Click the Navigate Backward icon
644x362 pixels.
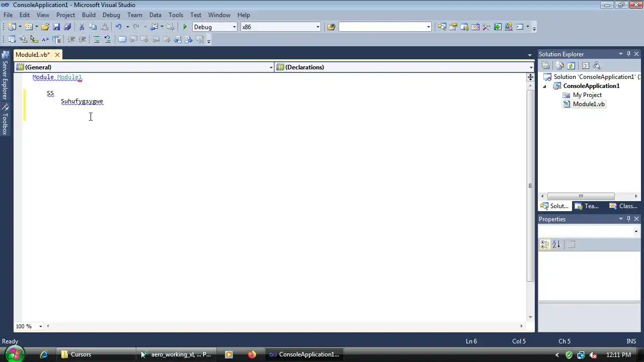(x=153, y=27)
